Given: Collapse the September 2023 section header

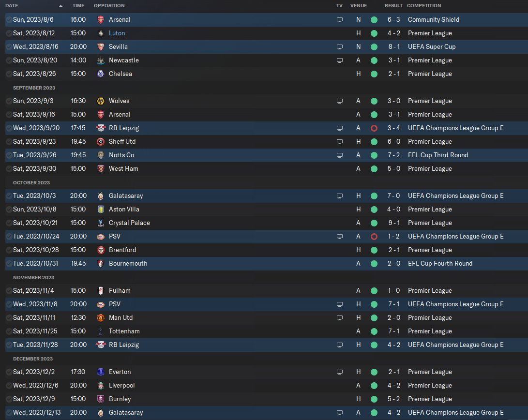Looking at the screenshot, I should tap(34, 88).
